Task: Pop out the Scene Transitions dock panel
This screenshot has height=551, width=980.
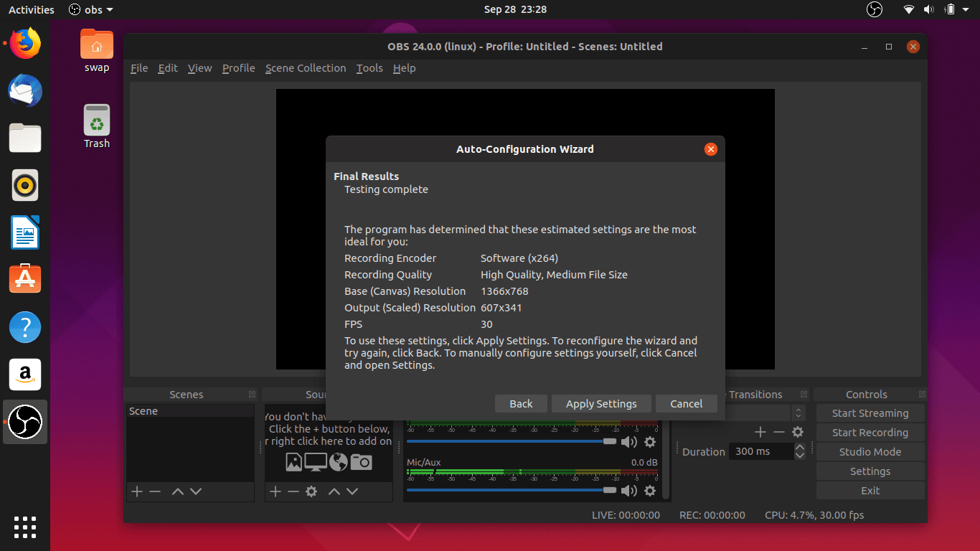Action: pyautogui.click(x=805, y=395)
